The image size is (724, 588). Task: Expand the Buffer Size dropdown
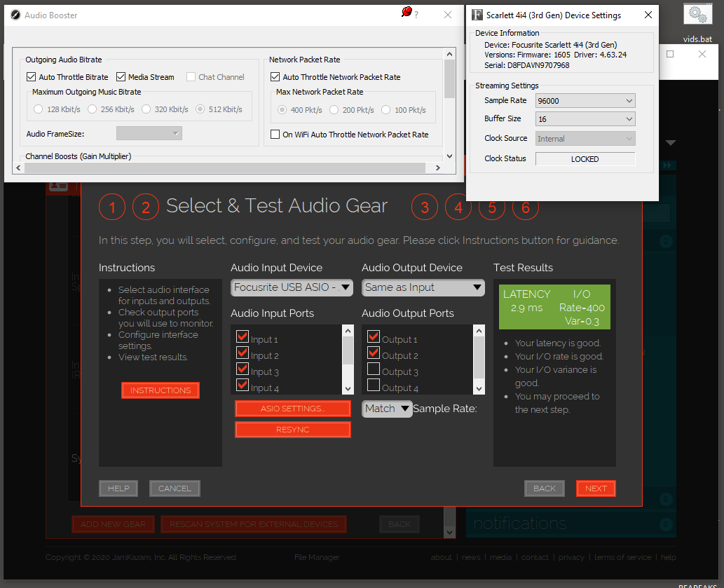tap(585, 119)
